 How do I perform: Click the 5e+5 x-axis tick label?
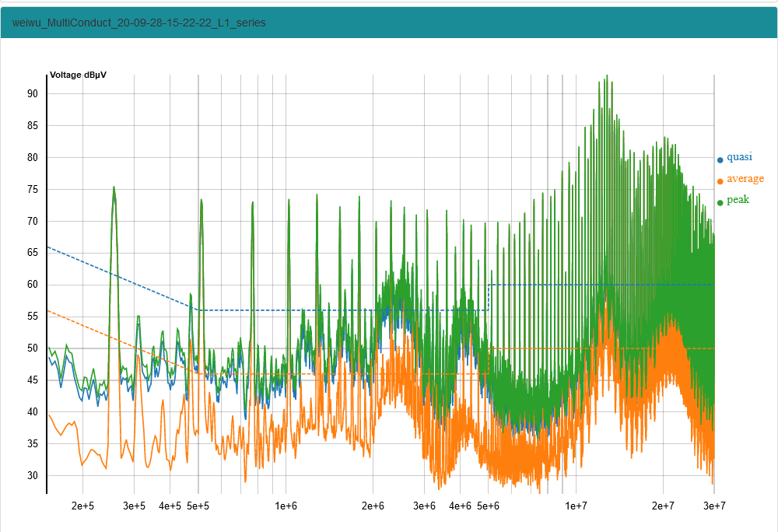[198, 506]
